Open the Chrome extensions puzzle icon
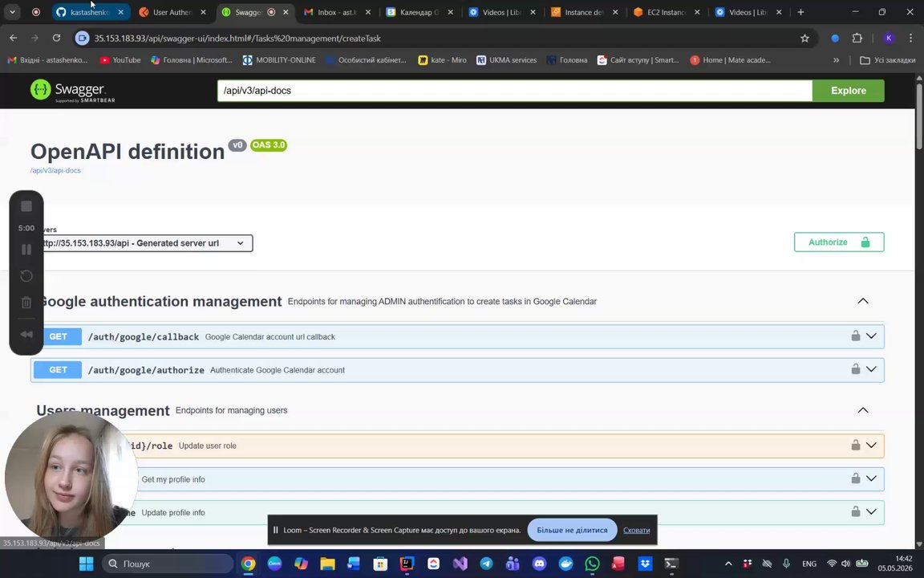This screenshot has width=924, height=578. tap(857, 39)
